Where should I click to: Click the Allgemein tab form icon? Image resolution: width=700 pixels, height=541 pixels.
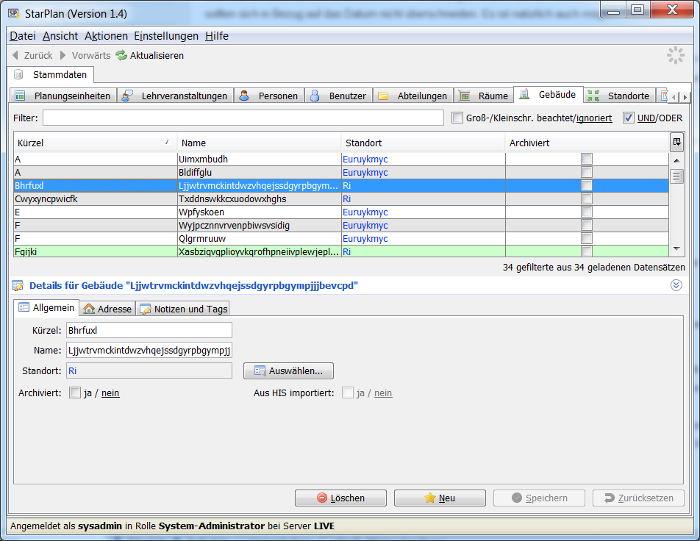24,308
